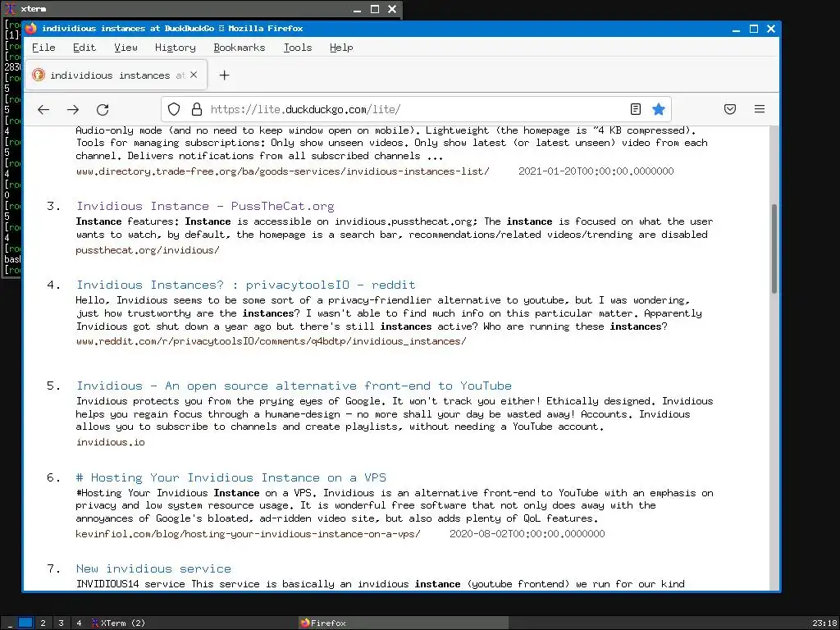Switch to workspace 4 in the taskbar
The image size is (840, 630).
point(79,623)
